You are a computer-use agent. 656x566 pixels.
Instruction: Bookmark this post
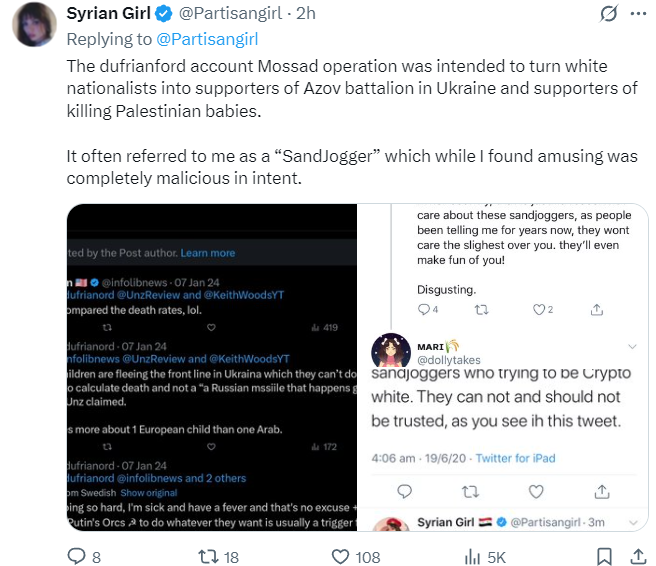(x=604, y=556)
